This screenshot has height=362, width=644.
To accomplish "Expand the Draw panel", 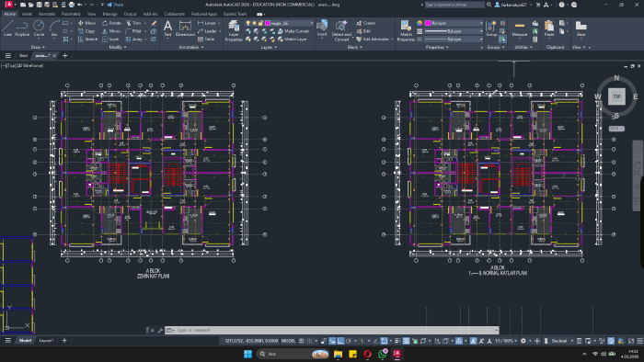I will (x=38, y=47).
